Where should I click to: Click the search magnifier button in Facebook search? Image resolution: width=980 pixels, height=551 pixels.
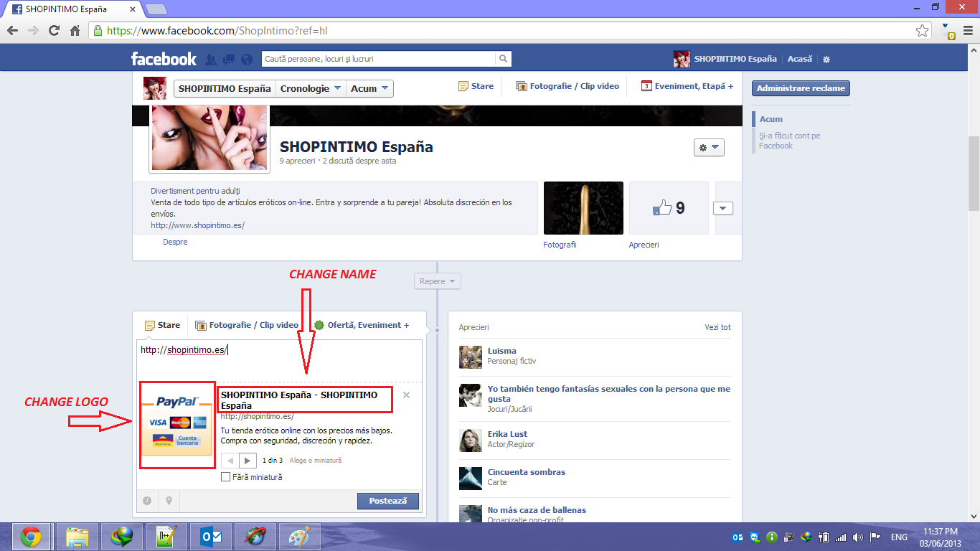click(x=504, y=59)
